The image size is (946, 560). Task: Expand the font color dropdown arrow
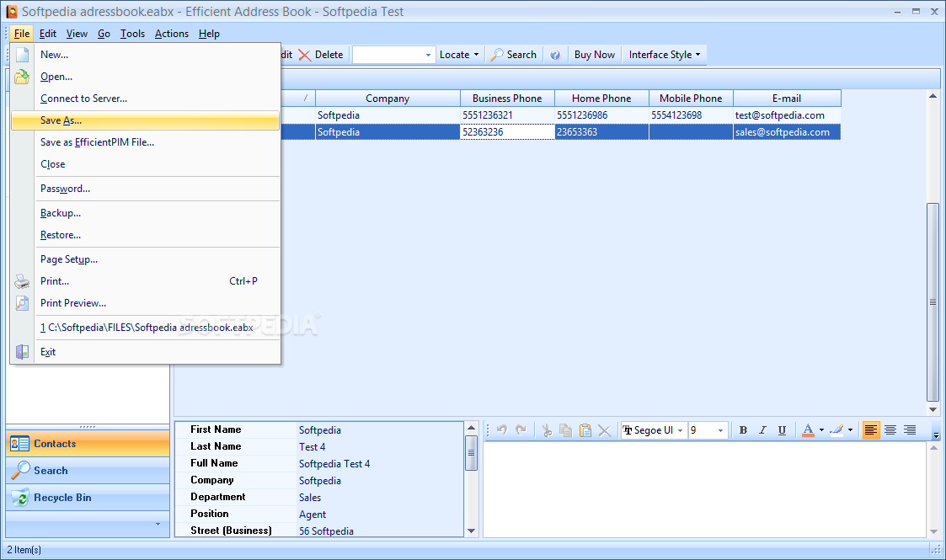pos(821,430)
